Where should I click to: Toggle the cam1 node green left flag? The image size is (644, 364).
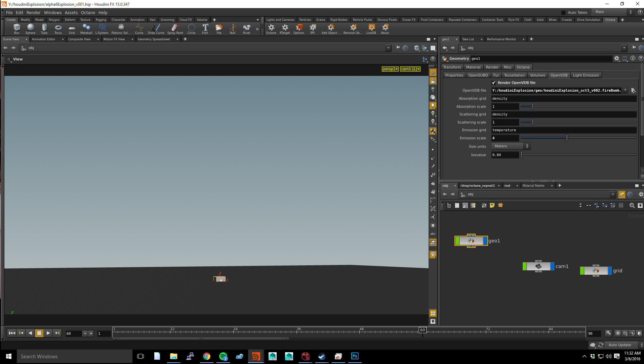tap(525, 266)
